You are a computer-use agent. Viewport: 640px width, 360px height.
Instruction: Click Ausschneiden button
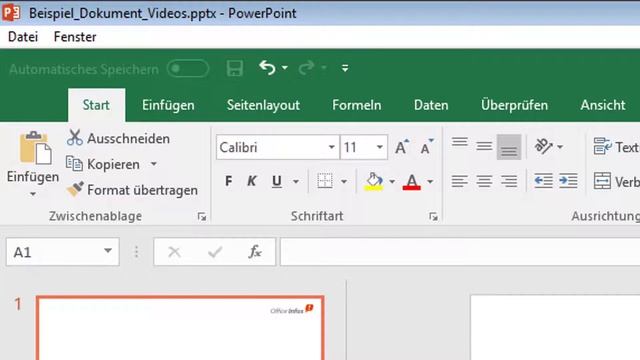(118, 138)
